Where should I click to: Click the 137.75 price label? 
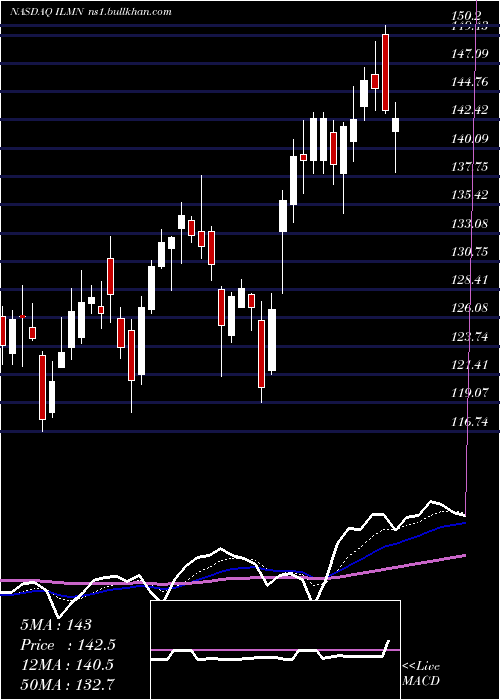point(469,167)
